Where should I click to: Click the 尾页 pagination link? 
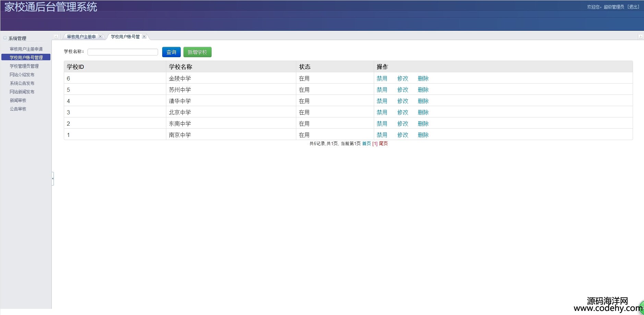pyautogui.click(x=383, y=143)
